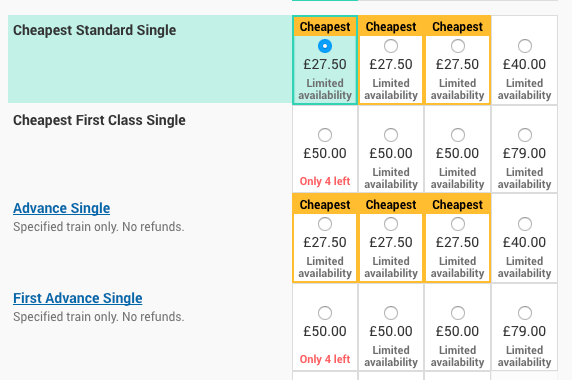Select the first £27.50 Cheapest Standard Single fare

tap(325, 46)
